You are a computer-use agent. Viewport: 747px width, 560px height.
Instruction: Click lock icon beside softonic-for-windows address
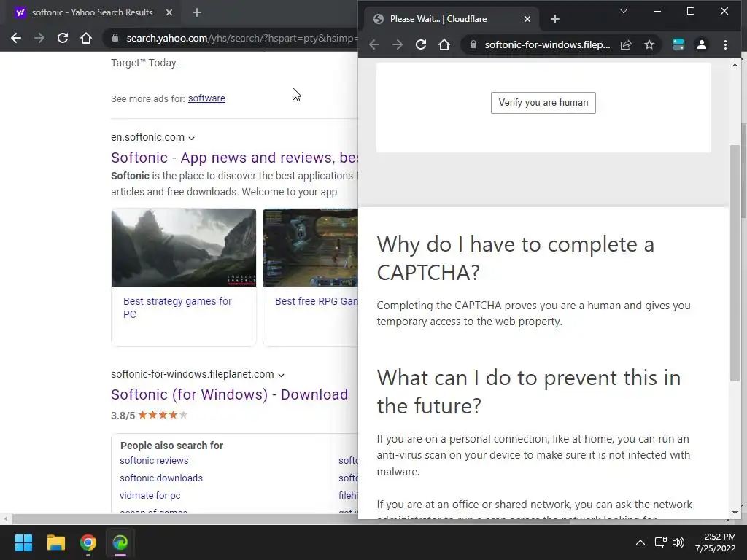pos(473,44)
